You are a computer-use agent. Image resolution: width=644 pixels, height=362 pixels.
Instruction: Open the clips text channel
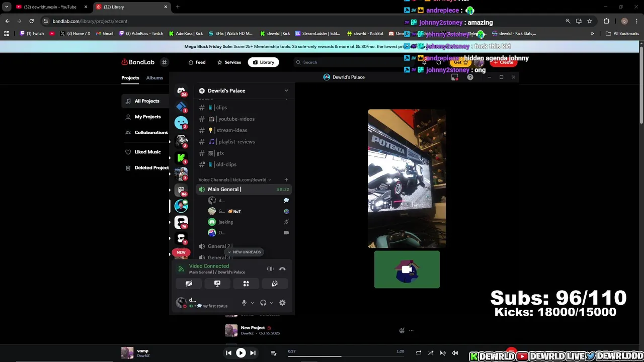244,108
